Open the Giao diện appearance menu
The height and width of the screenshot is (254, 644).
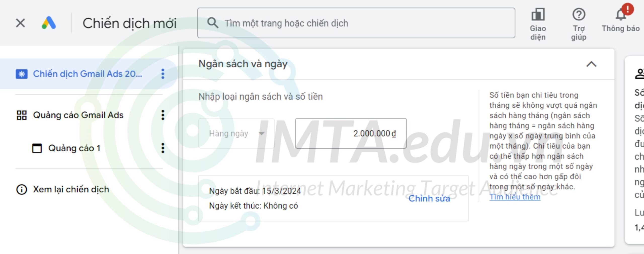[538, 24]
